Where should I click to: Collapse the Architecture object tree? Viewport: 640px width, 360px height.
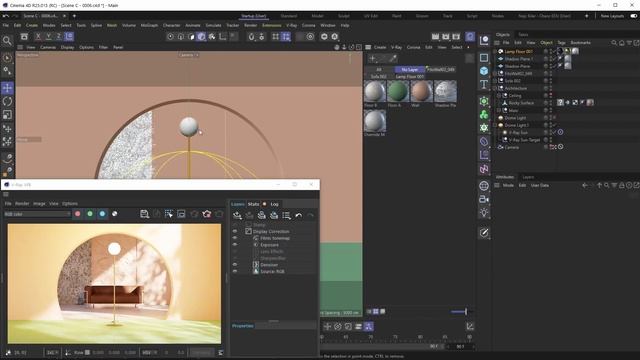[x=495, y=88]
